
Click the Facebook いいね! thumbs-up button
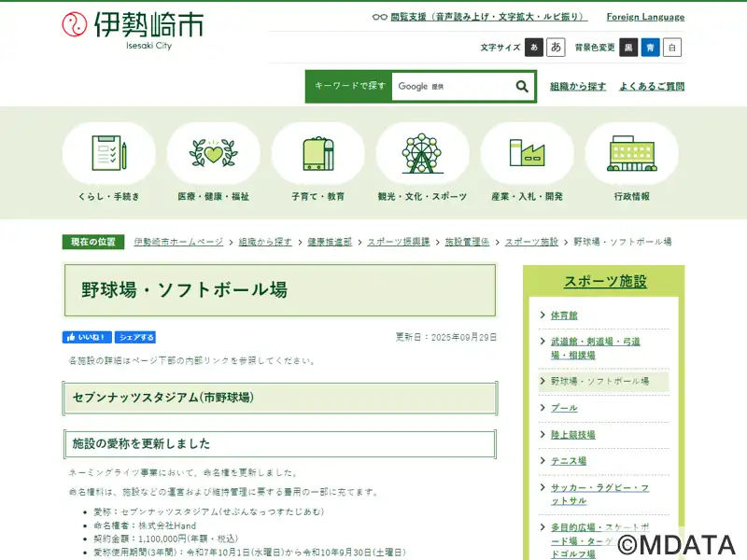tap(87, 337)
